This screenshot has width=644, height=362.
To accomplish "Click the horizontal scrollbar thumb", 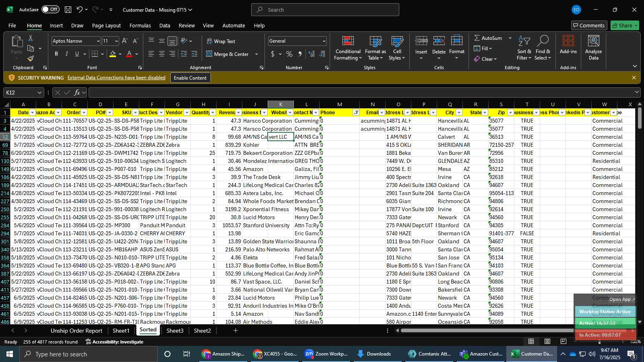I will click(514, 331).
